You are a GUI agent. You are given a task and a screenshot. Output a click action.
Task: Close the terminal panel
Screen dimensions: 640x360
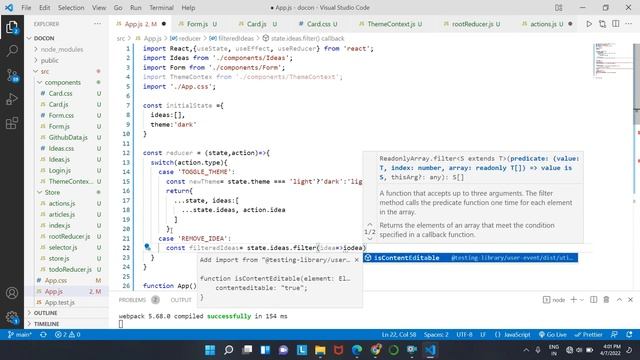click(x=631, y=300)
